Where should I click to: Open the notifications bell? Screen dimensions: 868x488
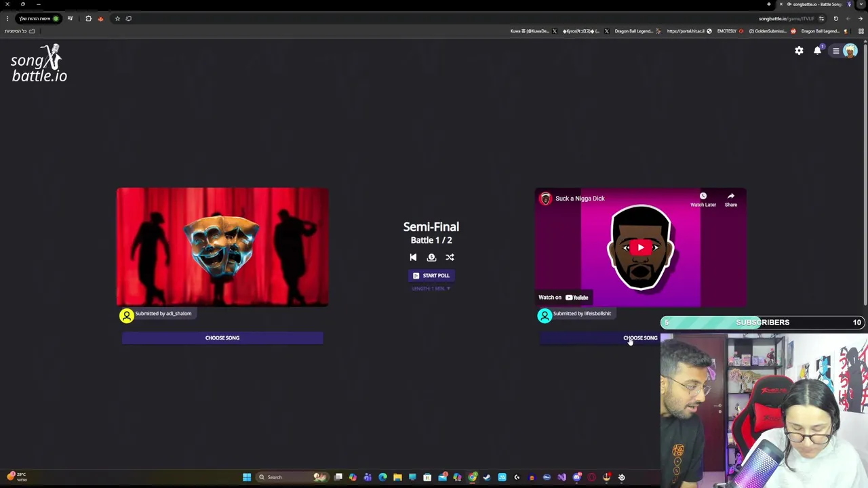(818, 51)
